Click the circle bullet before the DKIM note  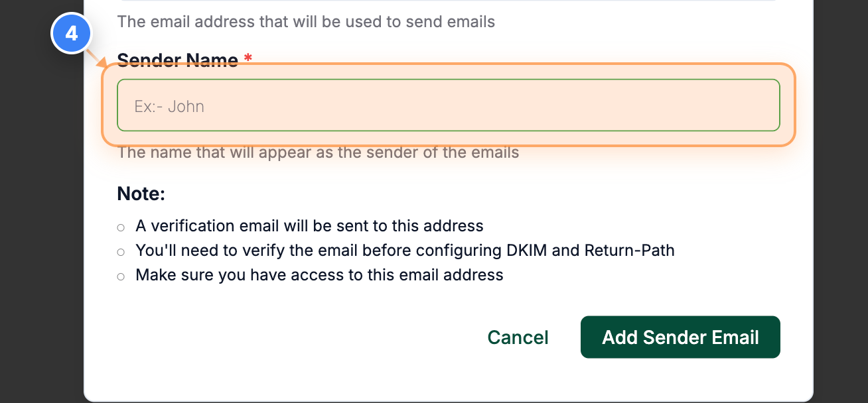click(x=121, y=252)
